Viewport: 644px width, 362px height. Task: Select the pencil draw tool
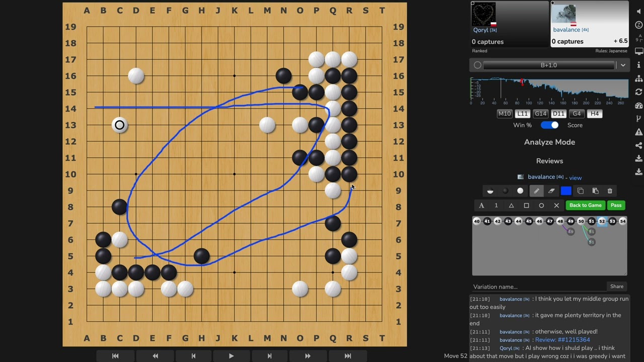pos(536,191)
